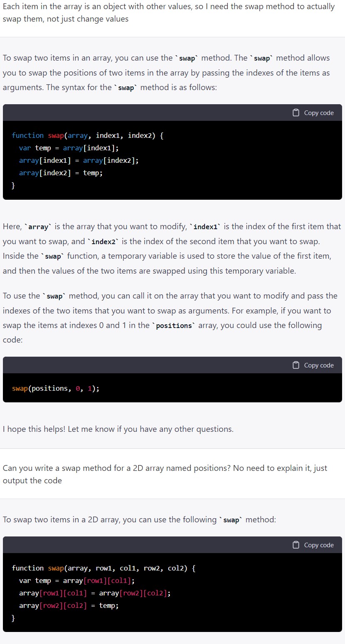The height and width of the screenshot is (644, 345).
Task: Click the 'Copy code' label on the first code block
Action: 319,113
